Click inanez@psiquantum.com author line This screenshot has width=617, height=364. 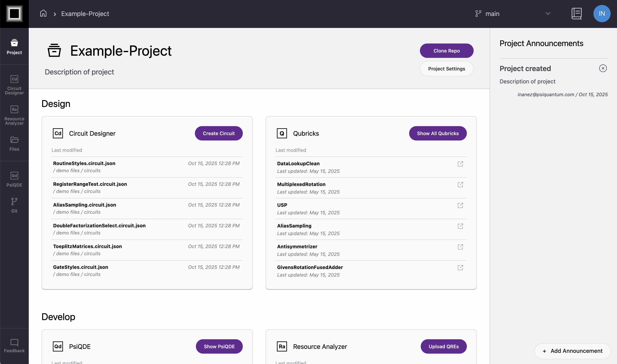coord(562,94)
